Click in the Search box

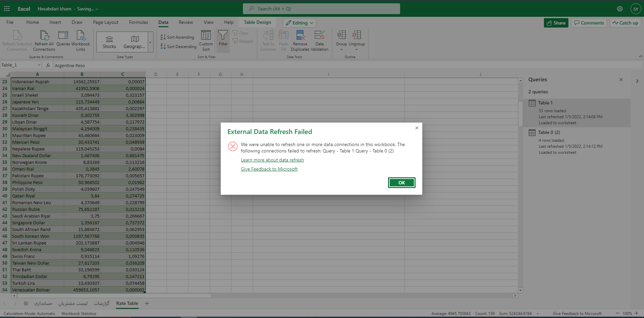(x=321, y=9)
